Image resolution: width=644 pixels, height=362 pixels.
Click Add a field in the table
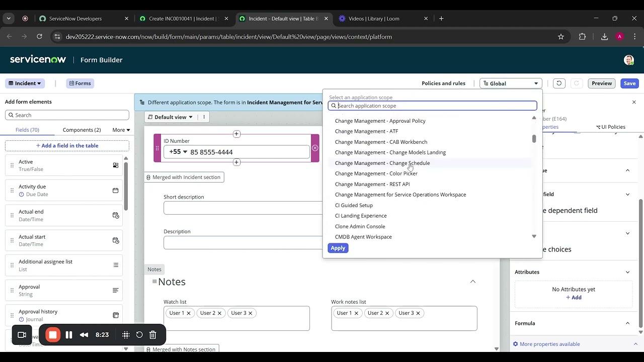pyautogui.click(x=67, y=146)
